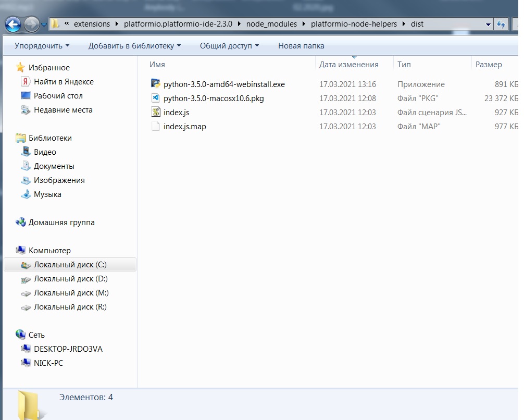This screenshot has width=524, height=420.
Task: Click the index.js.map blank file icon
Action: pyautogui.click(x=155, y=126)
